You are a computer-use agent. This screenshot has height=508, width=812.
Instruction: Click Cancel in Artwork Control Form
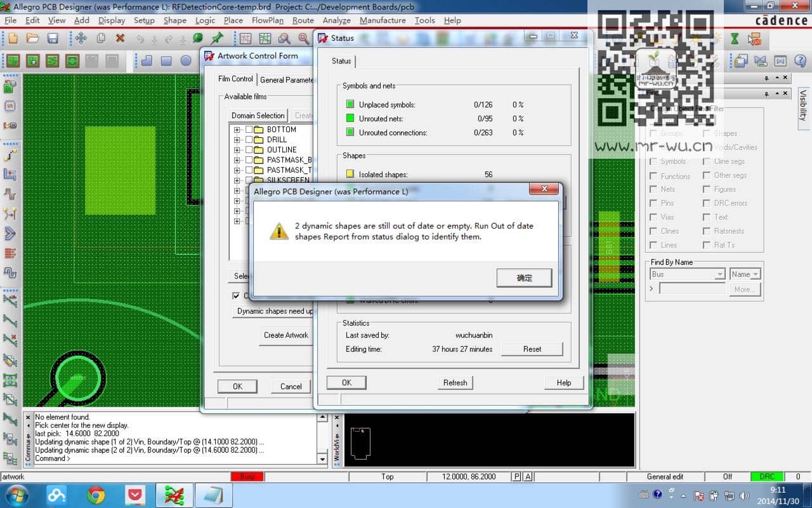click(x=291, y=386)
